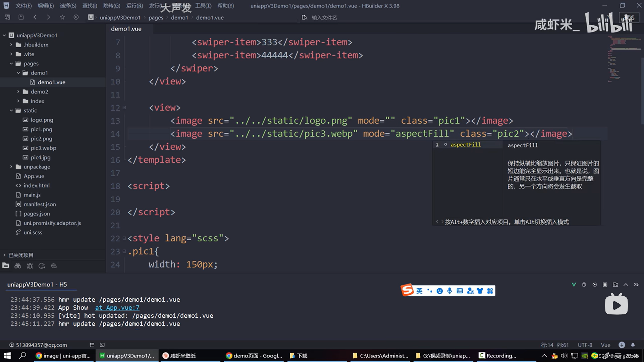Open the at App.vue:7 link
Screen dimensions: 644x362
(117, 308)
